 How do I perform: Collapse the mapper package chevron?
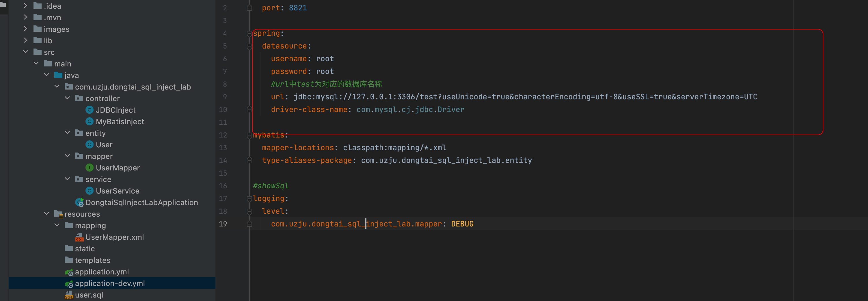[x=67, y=156]
